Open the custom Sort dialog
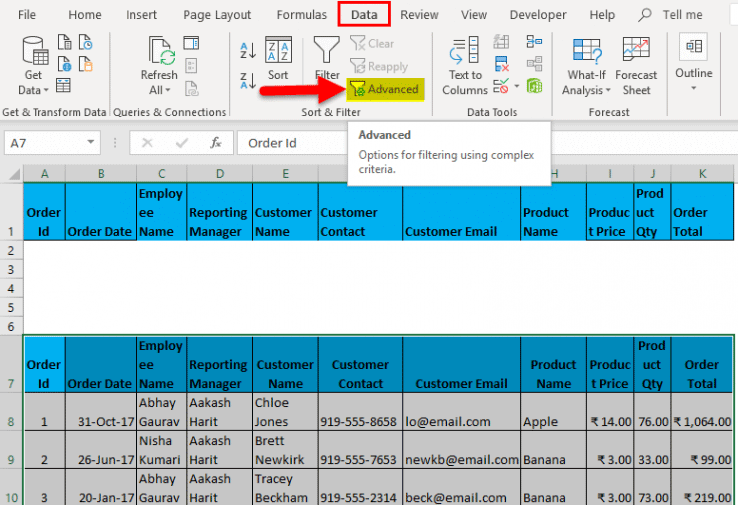 278,58
